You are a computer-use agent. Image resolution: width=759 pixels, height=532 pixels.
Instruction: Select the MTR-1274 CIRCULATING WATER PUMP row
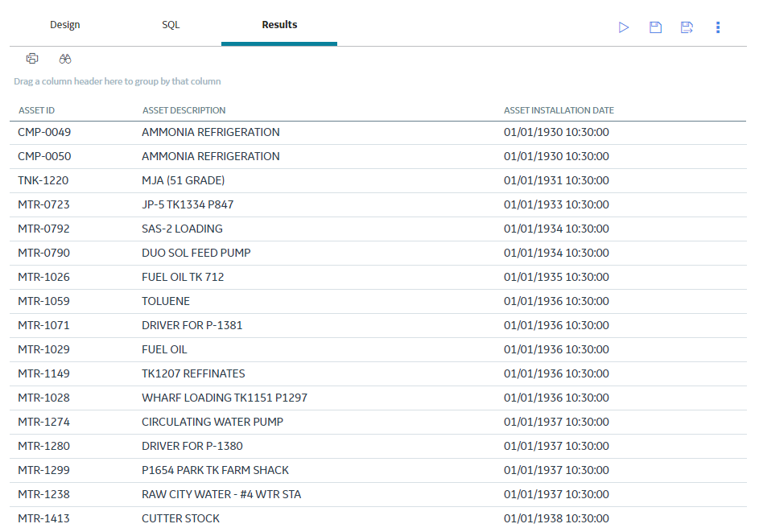click(378, 422)
